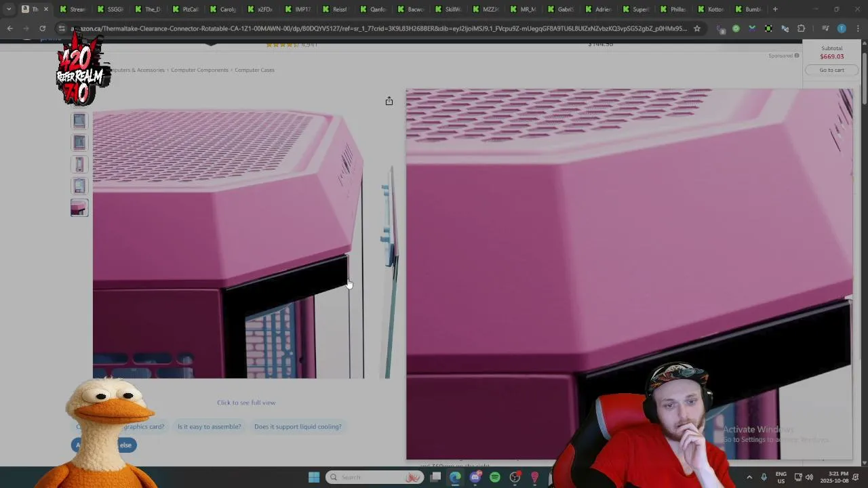The image size is (868, 488).
Task: Open the Windows Start menu
Action: coord(314,477)
